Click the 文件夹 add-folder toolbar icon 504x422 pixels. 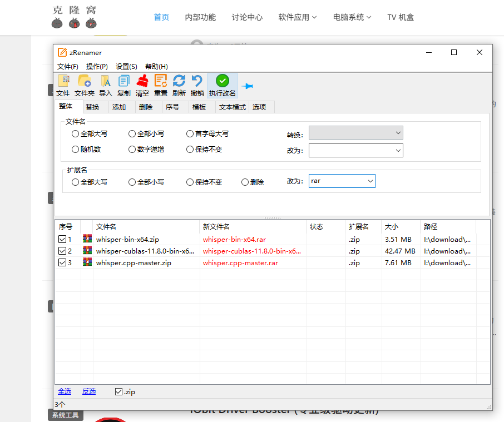(x=85, y=81)
